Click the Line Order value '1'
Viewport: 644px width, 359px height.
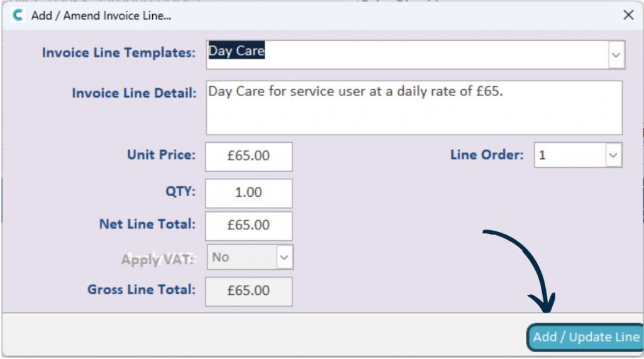point(542,155)
